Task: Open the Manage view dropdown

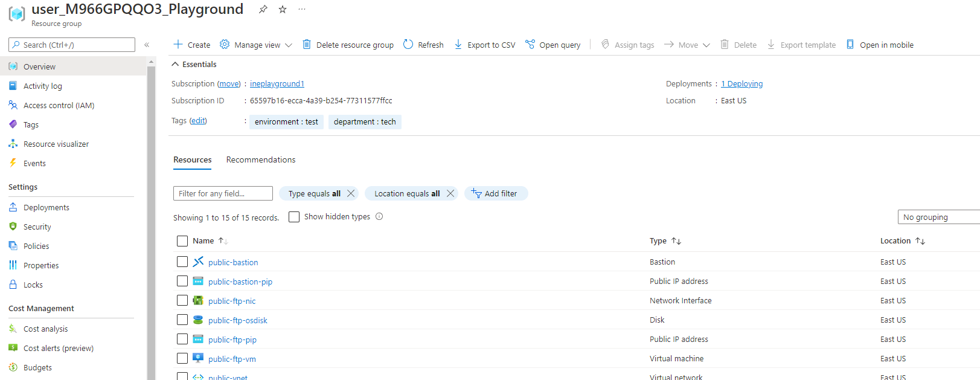Action: tap(256, 45)
